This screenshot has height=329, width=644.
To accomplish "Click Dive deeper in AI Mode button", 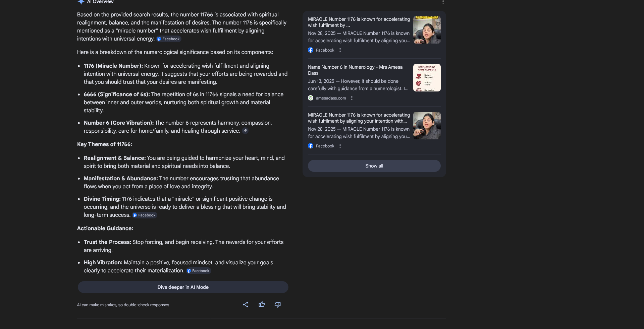I will point(183,287).
